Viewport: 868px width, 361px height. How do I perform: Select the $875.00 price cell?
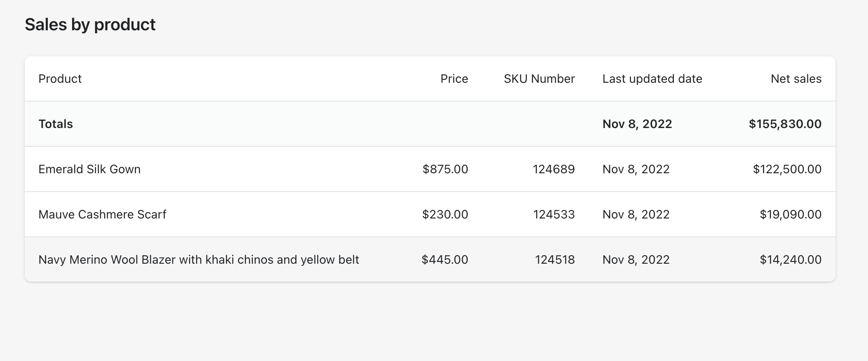[x=445, y=169]
